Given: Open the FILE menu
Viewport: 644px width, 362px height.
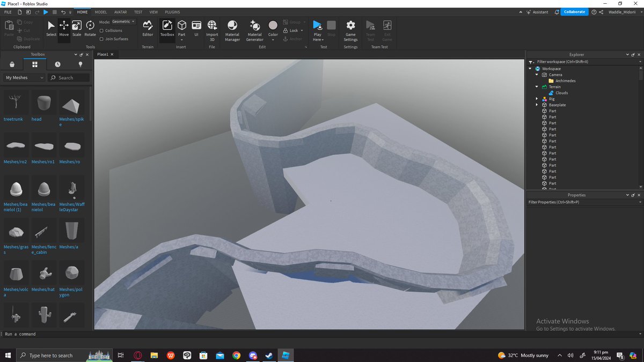Looking at the screenshot, I should 8,12.
